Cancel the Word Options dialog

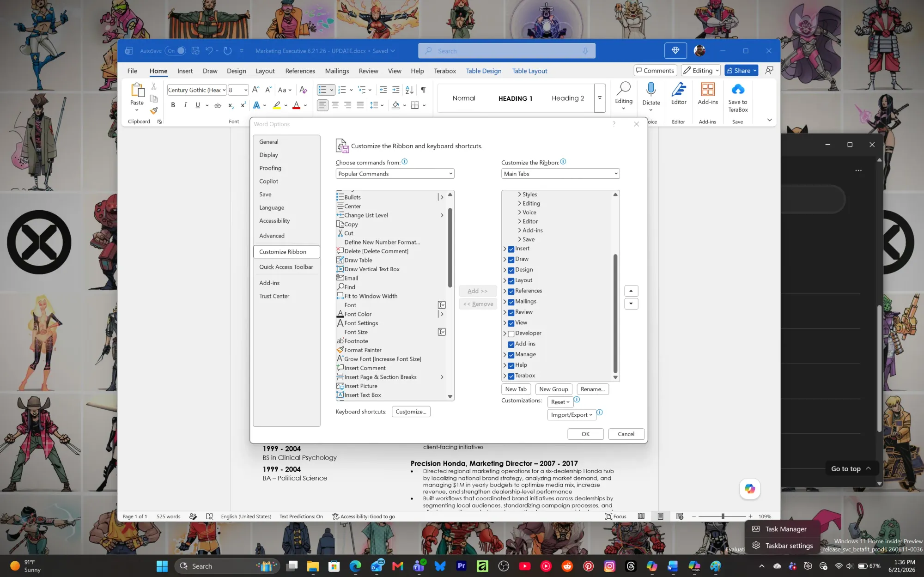pyautogui.click(x=626, y=434)
